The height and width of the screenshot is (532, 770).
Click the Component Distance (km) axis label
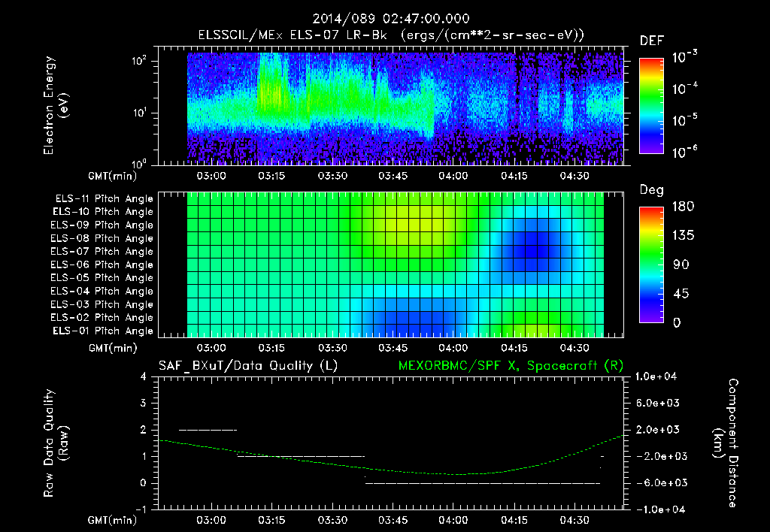click(x=726, y=443)
